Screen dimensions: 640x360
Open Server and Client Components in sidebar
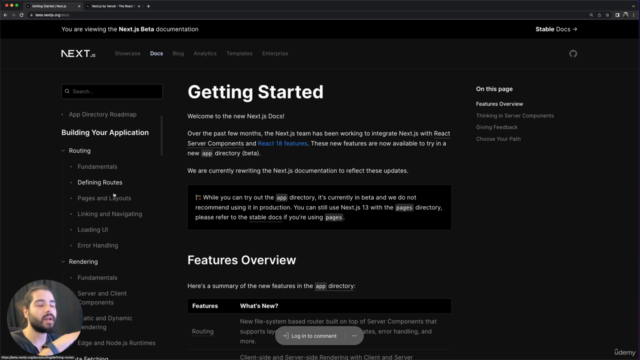[x=102, y=298]
